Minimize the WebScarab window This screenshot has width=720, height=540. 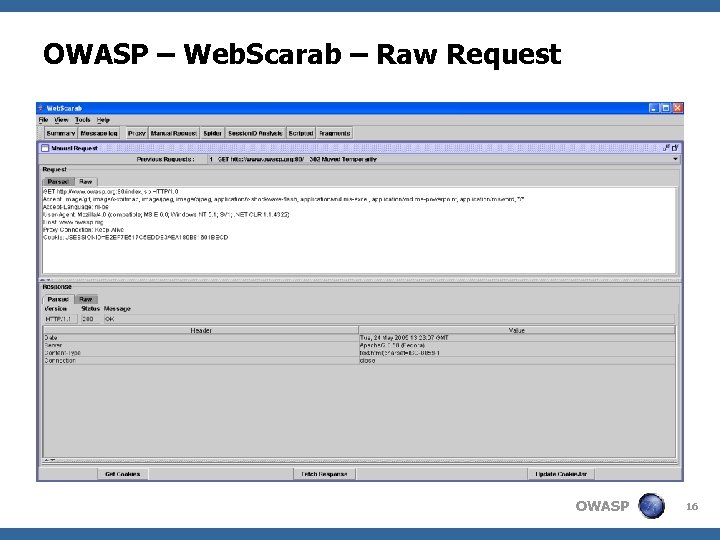(x=654, y=108)
